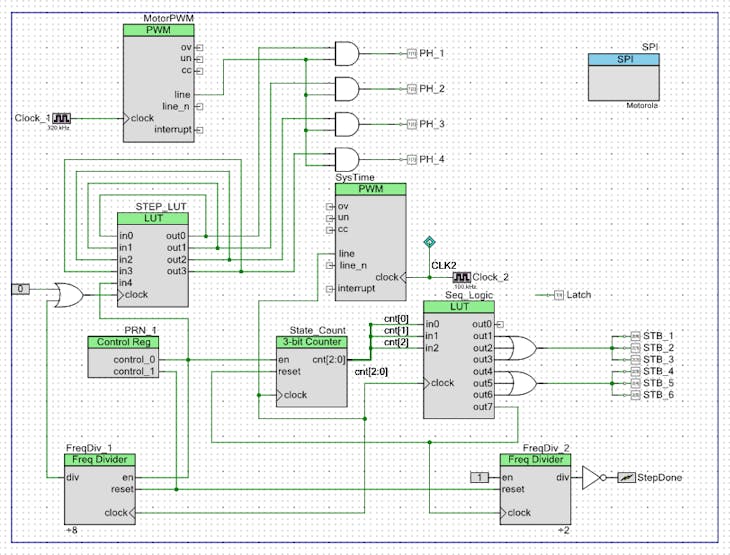The width and height of the screenshot is (730, 555).
Task: Click the 'out7' label on Seq_Logic
Action: tap(482, 407)
